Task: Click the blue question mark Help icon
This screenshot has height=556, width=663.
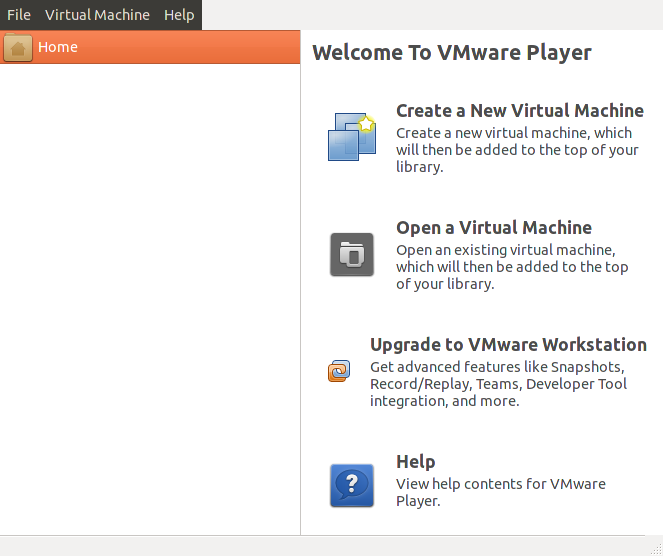Action: (351, 486)
